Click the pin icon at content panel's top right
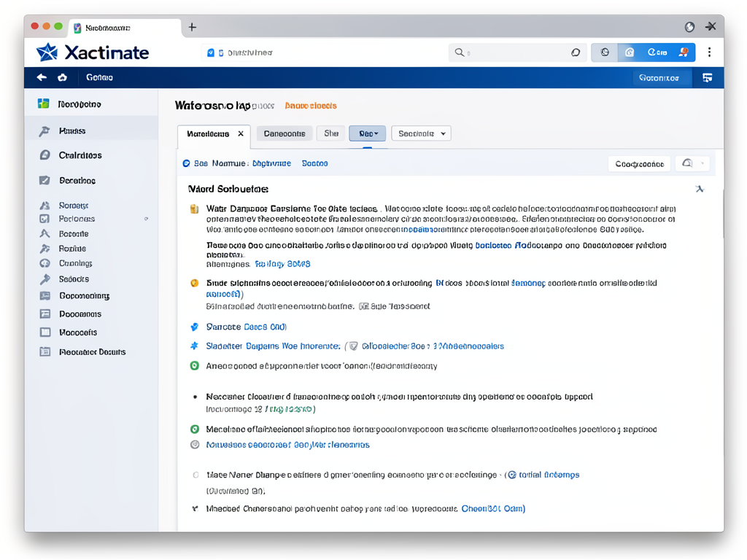 click(699, 189)
